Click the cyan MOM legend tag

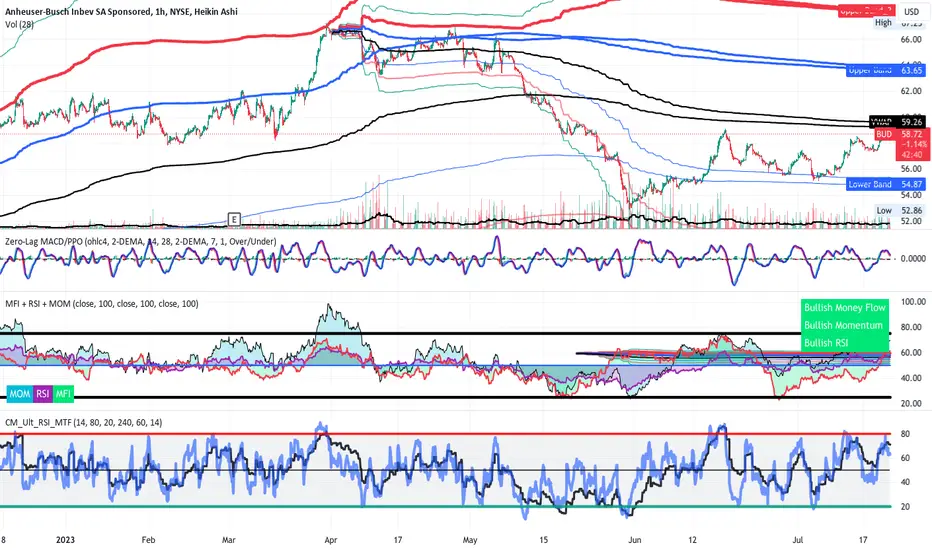click(x=20, y=394)
